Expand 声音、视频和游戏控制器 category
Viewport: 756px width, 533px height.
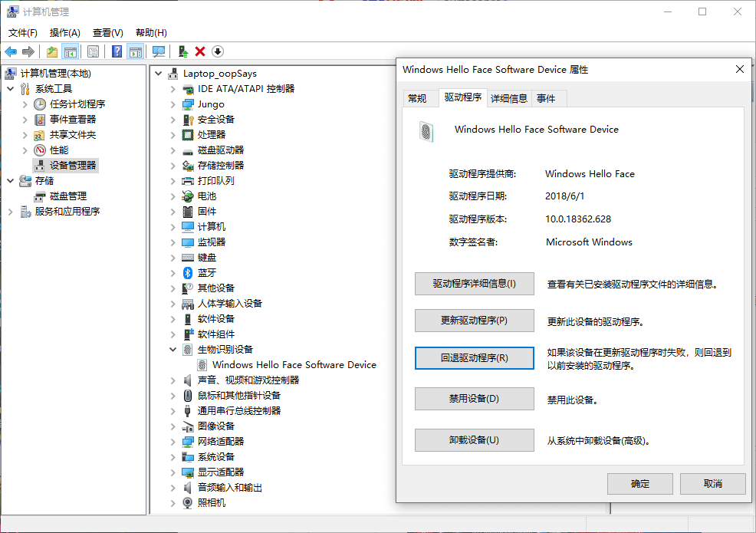[173, 380]
